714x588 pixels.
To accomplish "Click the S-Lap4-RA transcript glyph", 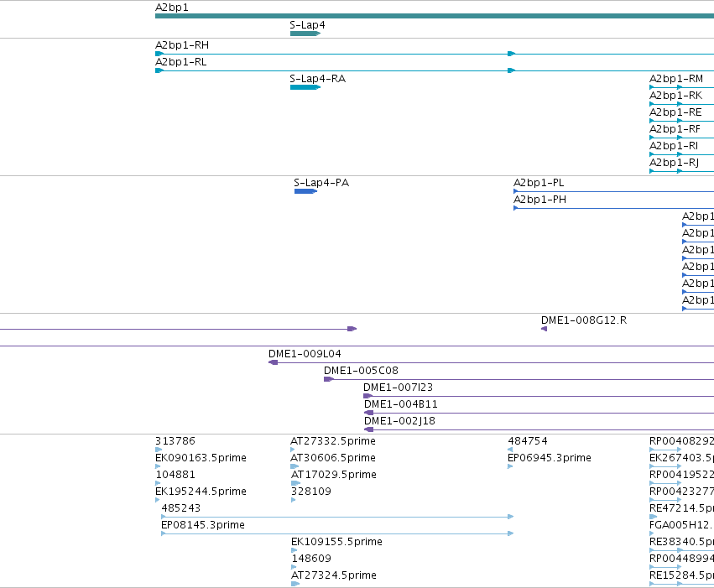I will click(x=305, y=87).
